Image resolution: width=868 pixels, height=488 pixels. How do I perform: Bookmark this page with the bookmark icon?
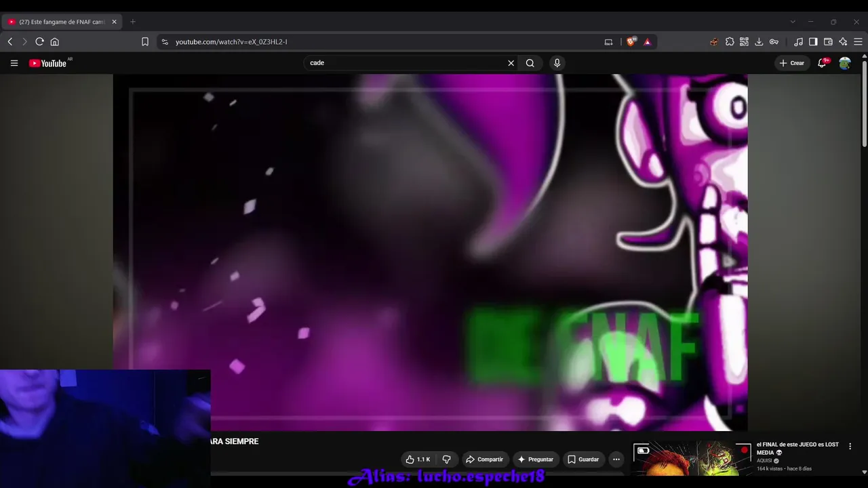click(145, 42)
